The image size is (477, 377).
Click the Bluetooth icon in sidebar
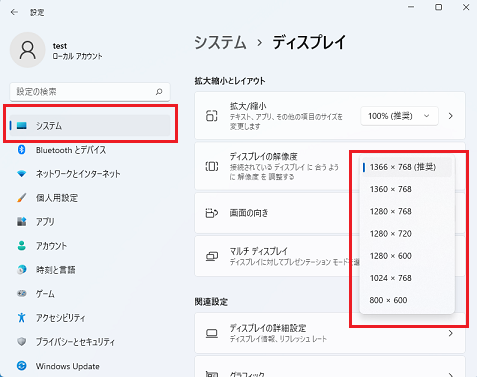22,150
